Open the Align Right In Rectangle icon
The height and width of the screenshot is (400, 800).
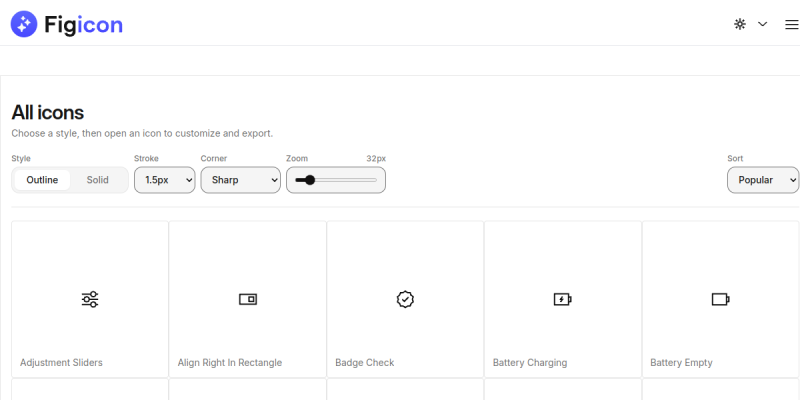click(248, 299)
